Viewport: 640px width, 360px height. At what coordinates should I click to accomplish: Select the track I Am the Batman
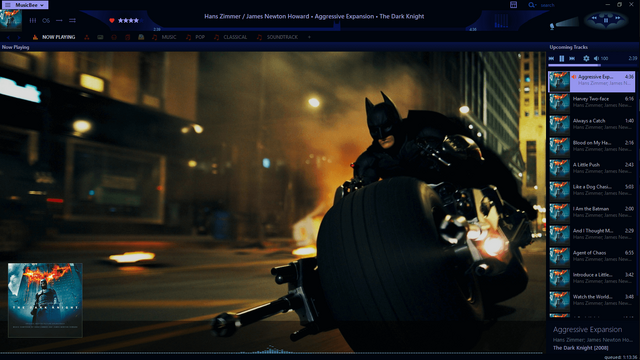click(x=591, y=213)
